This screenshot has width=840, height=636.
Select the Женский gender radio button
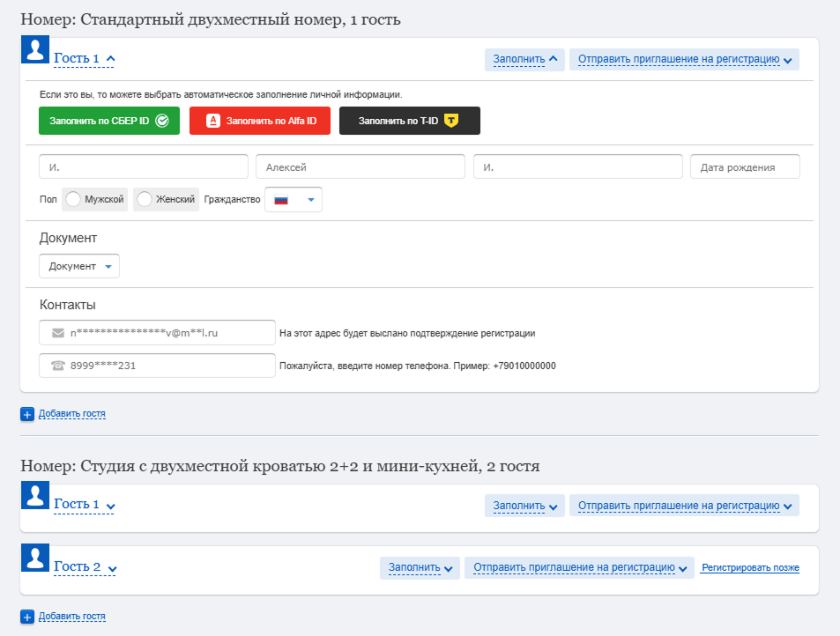145,200
